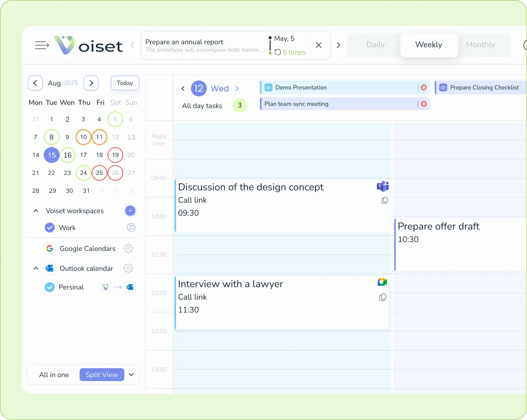
Task: Mark Demo Presentation task complete circle
Action: click(x=424, y=87)
